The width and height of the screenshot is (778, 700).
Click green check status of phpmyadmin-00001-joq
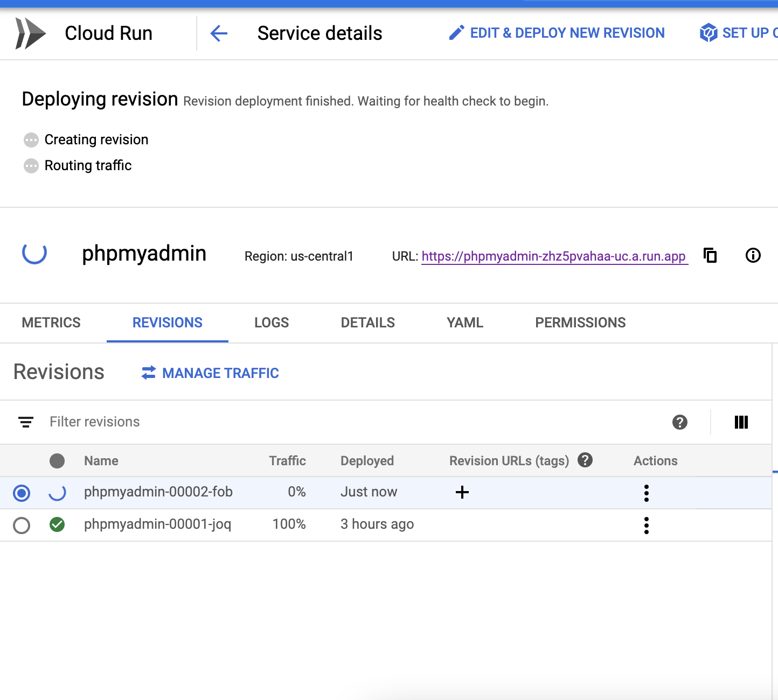pyautogui.click(x=57, y=524)
